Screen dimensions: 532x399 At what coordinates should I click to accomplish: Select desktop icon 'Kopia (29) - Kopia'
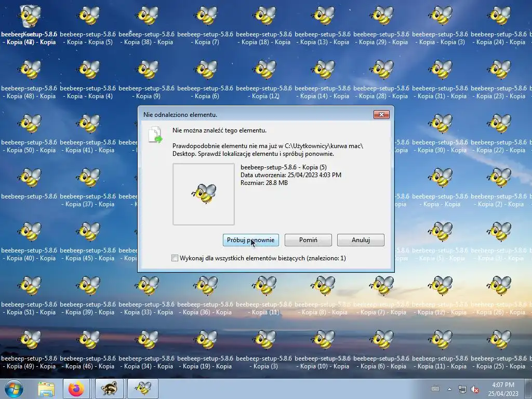pyautogui.click(x=381, y=26)
